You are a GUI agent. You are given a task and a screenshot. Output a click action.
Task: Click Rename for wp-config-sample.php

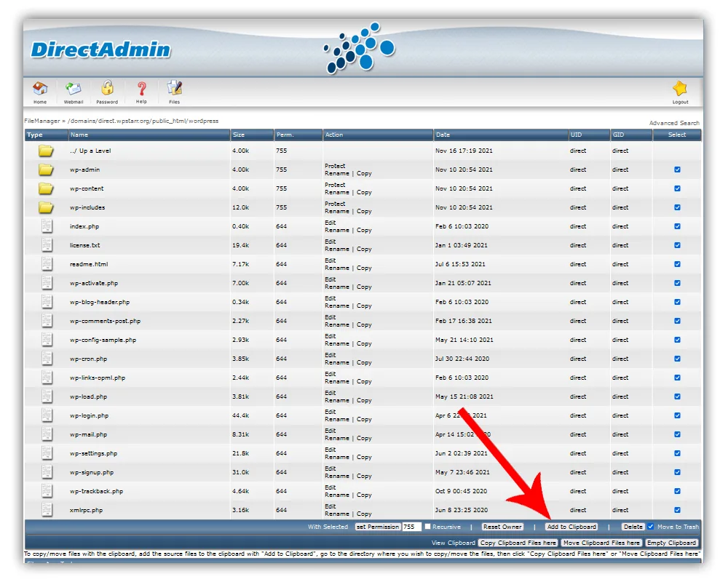tap(336, 343)
